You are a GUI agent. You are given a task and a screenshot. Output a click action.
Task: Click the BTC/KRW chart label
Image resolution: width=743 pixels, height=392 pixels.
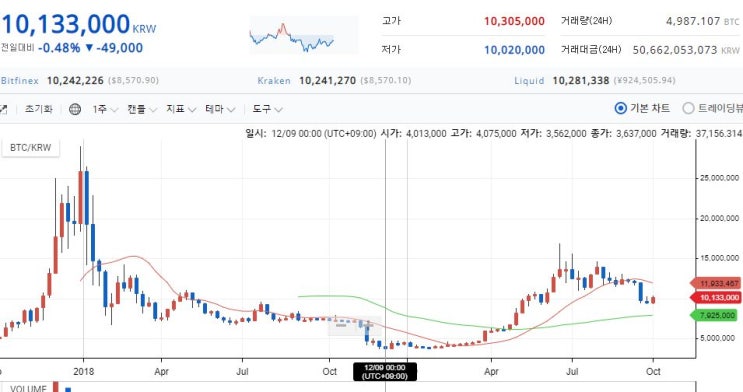[x=30, y=147]
